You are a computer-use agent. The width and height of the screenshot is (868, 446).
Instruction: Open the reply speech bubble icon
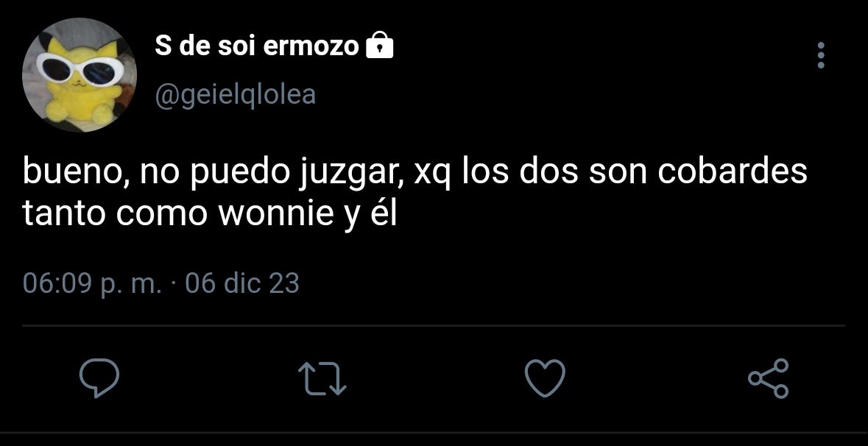point(99,378)
